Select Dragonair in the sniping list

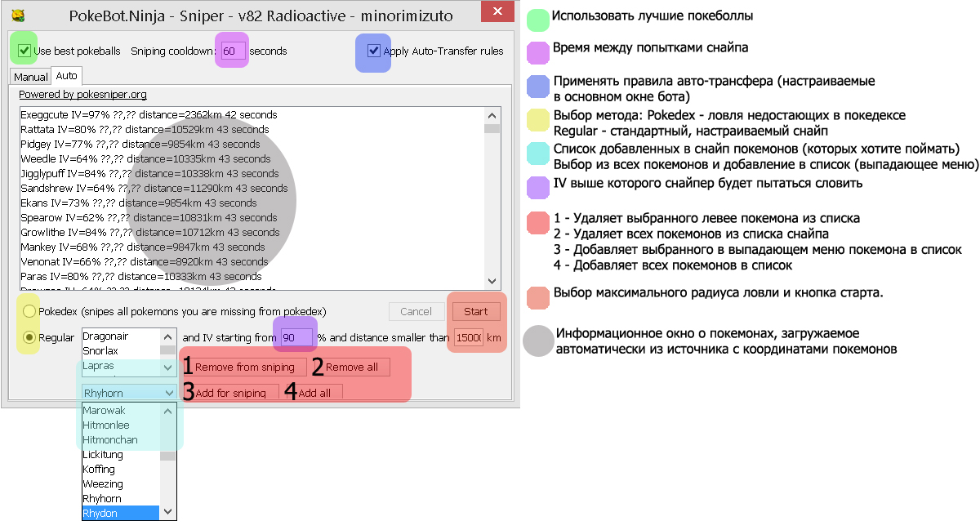click(121, 336)
